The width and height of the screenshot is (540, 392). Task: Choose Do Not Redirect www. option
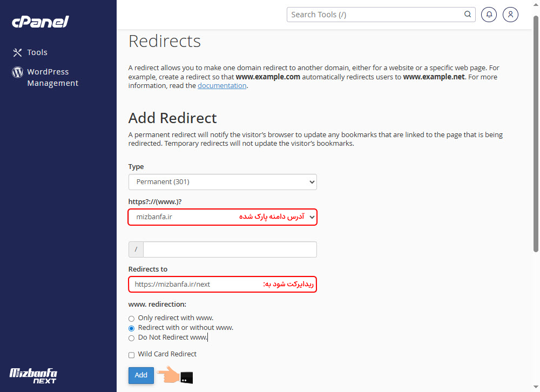(131, 338)
